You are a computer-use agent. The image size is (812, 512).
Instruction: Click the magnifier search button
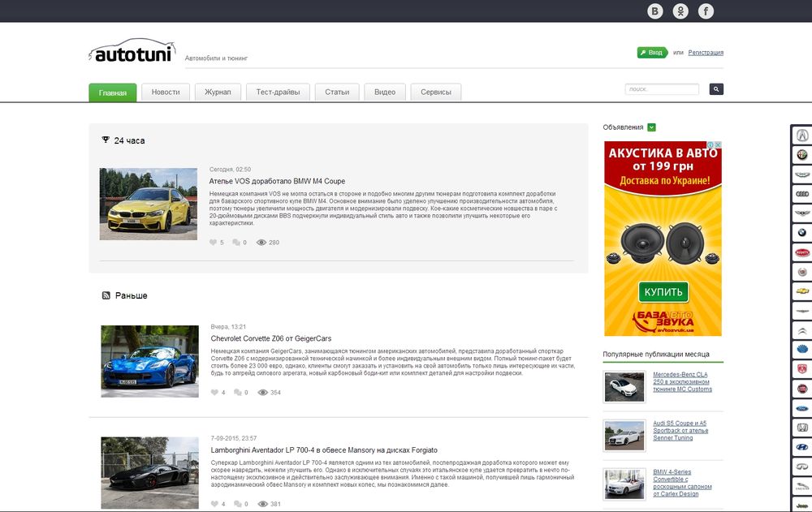(x=716, y=89)
